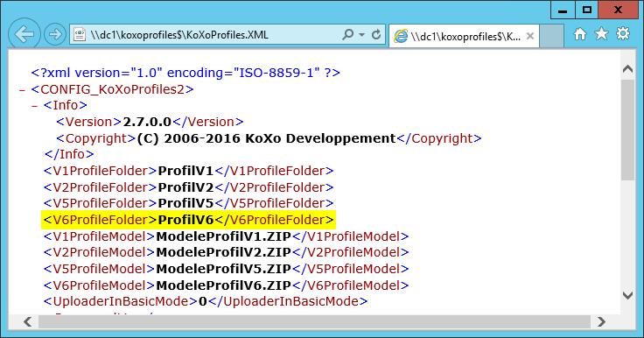This screenshot has width=644, height=338.
Task: Click the ProfilV2 folder value
Action: 185,187
